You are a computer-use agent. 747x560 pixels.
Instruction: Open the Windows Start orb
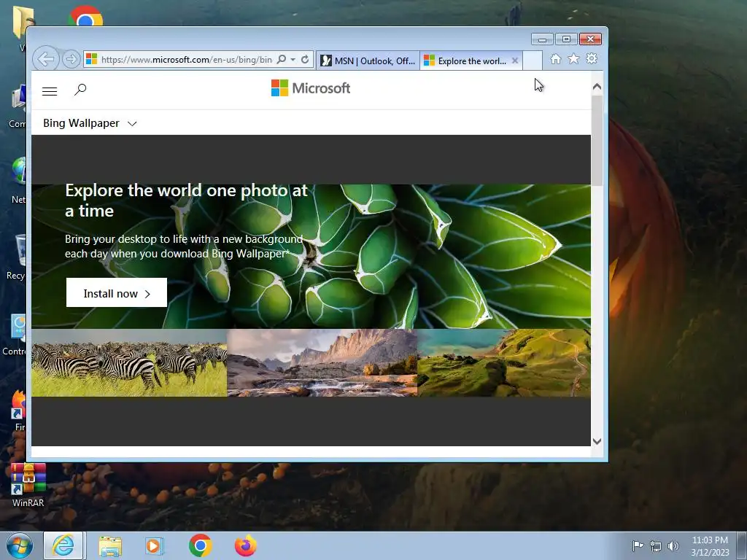point(20,545)
